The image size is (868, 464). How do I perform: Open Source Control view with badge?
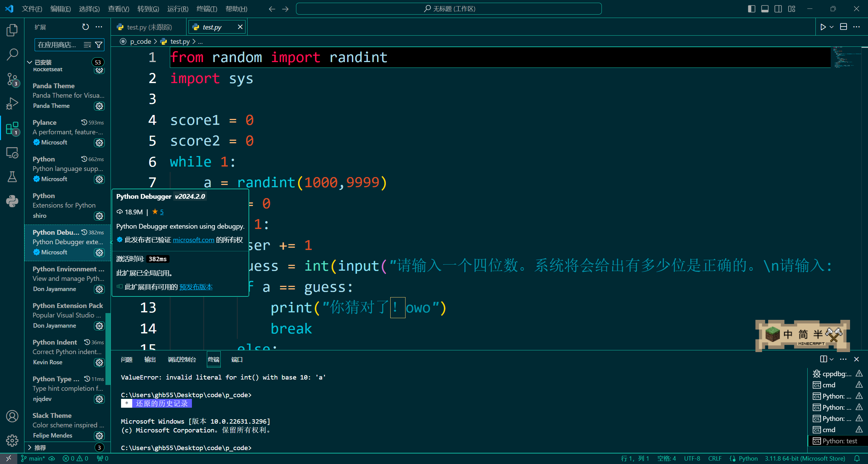12,79
